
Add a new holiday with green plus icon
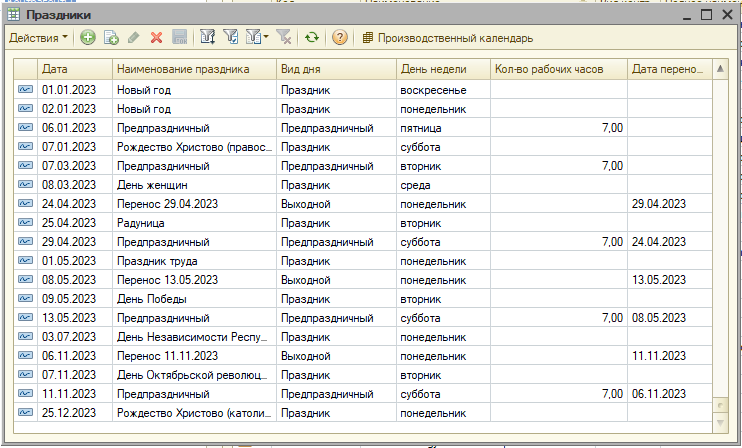pos(88,38)
